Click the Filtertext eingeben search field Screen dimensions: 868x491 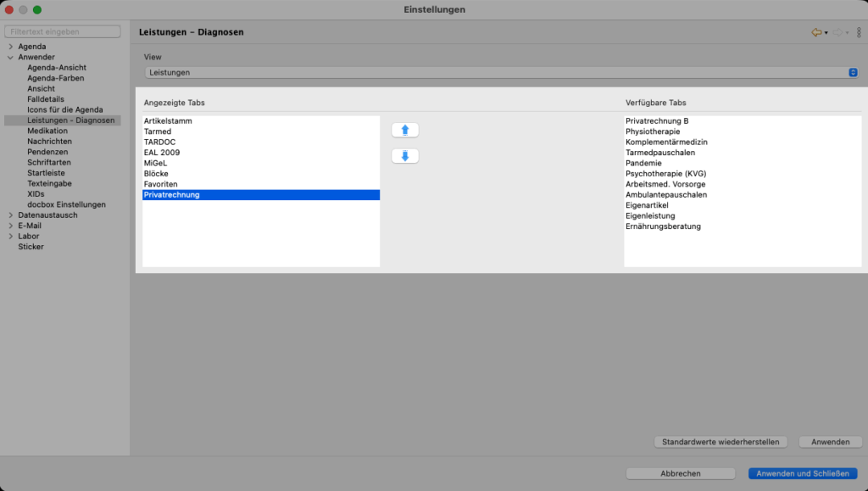pos(62,31)
